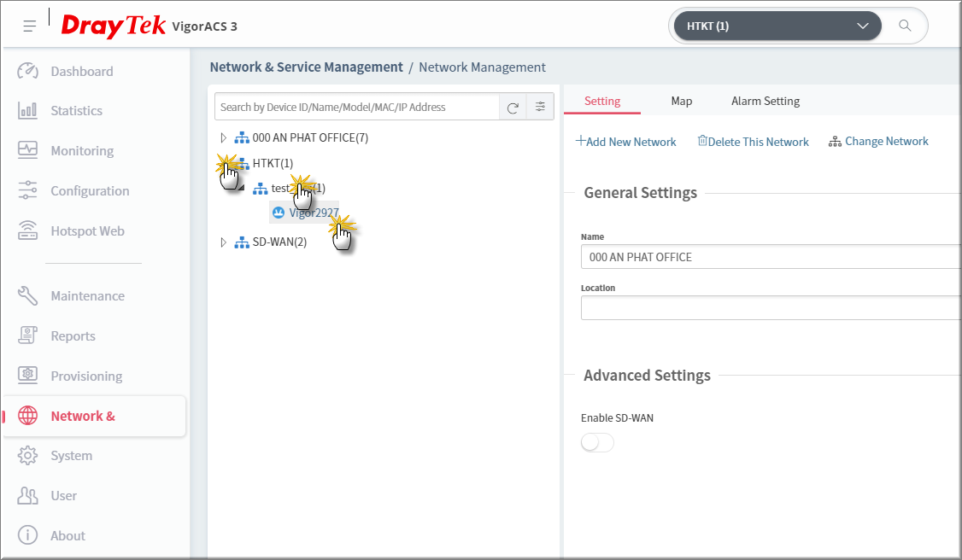This screenshot has height=560, width=962.
Task: Open the User section
Action: pos(64,496)
